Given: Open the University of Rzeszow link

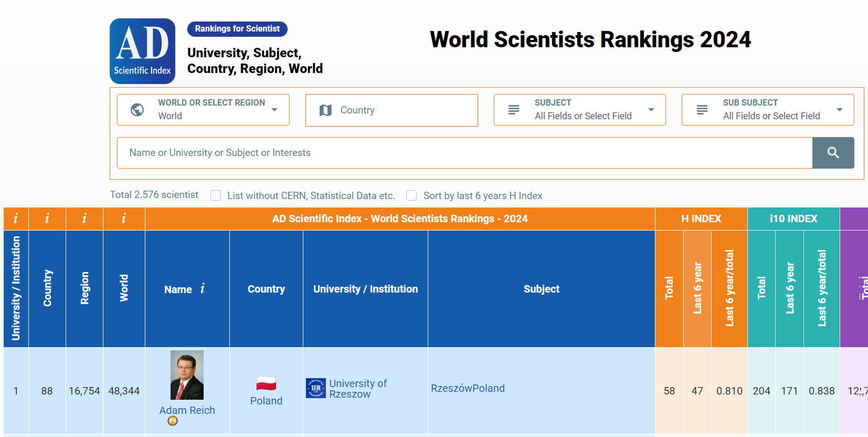Looking at the screenshot, I should 357,389.
